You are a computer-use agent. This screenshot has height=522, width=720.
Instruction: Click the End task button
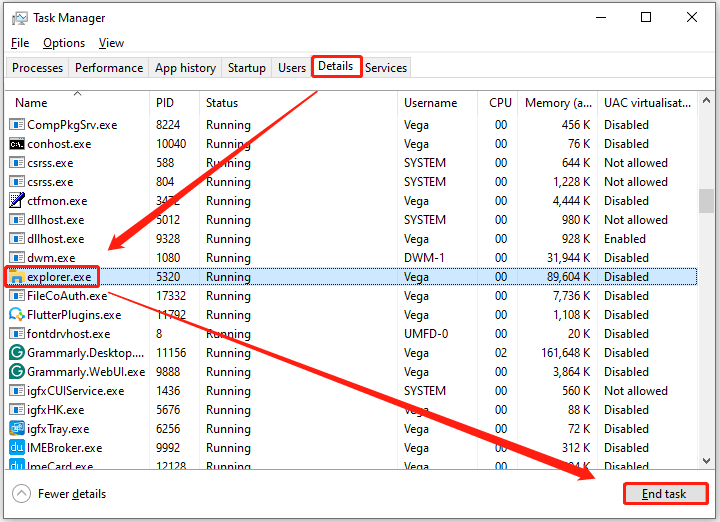click(x=664, y=494)
